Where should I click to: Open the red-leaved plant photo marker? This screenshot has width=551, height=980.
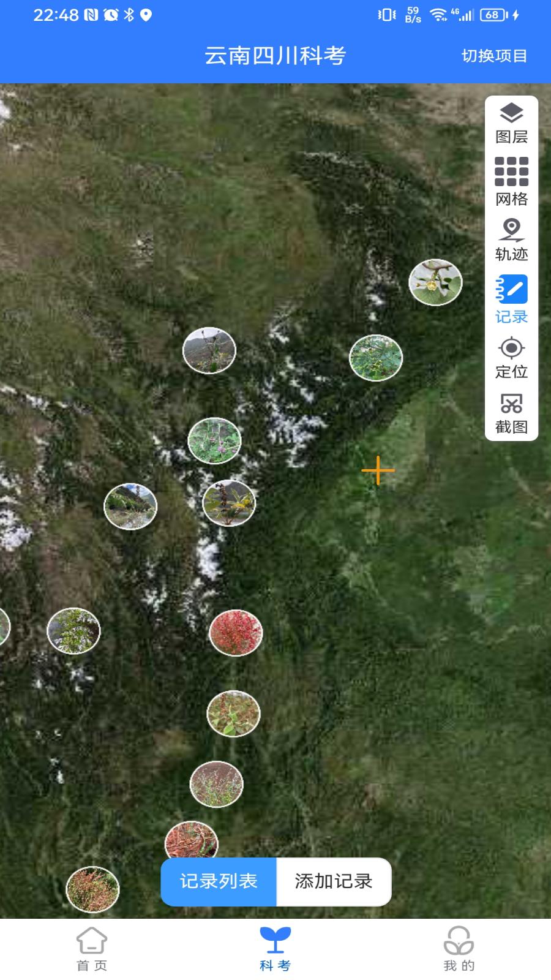click(x=236, y=633)
